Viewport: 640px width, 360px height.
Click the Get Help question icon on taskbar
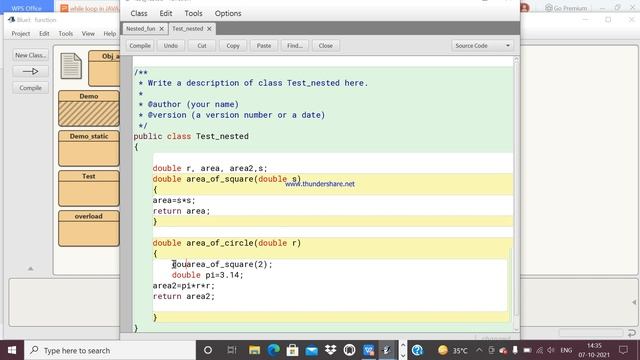point(417,350)
